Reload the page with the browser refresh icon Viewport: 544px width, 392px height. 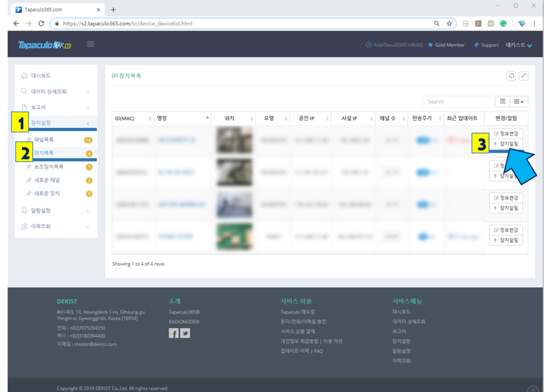pyautogui.click(x=41, y=24)
